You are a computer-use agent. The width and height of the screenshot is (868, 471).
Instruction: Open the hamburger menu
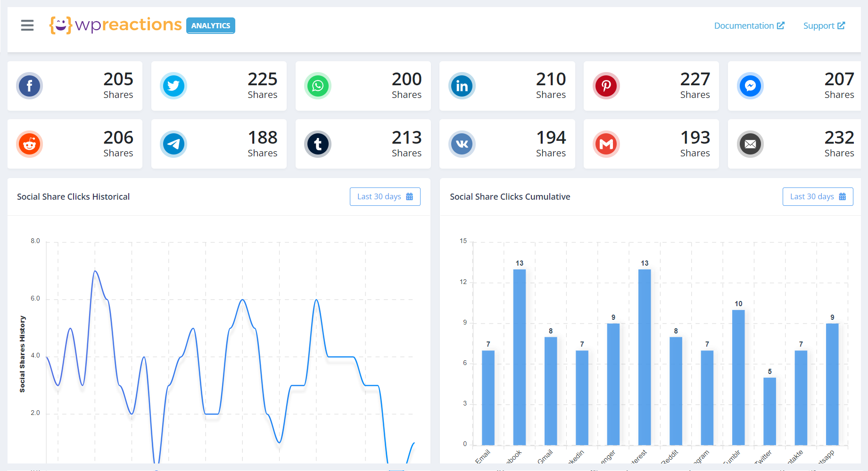click(27, 25)
